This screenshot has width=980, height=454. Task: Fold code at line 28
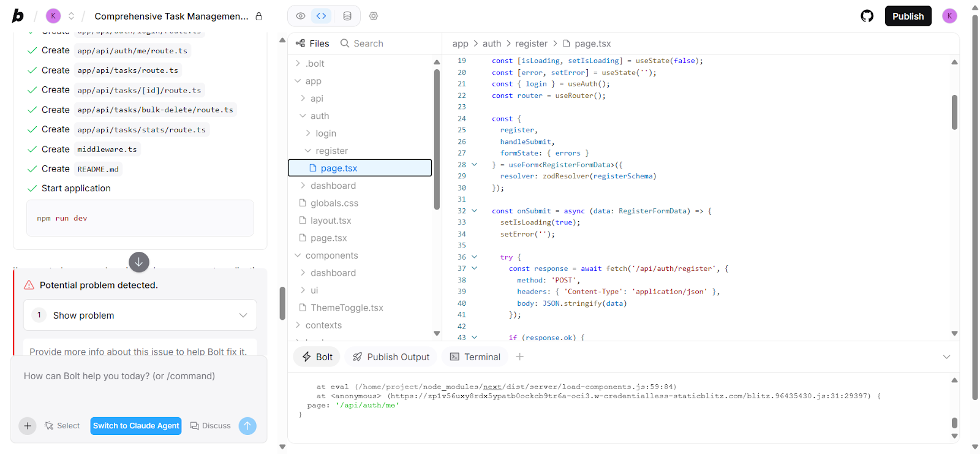(474, 165)
